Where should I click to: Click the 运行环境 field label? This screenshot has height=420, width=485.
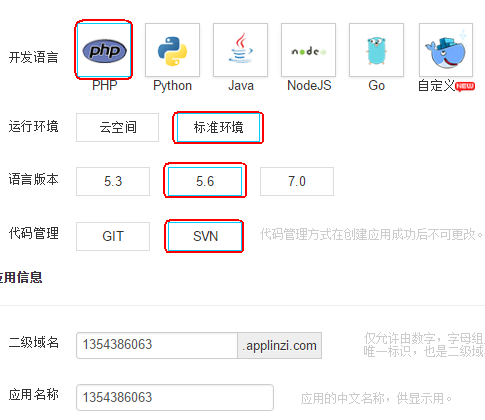tap(34, 126)
